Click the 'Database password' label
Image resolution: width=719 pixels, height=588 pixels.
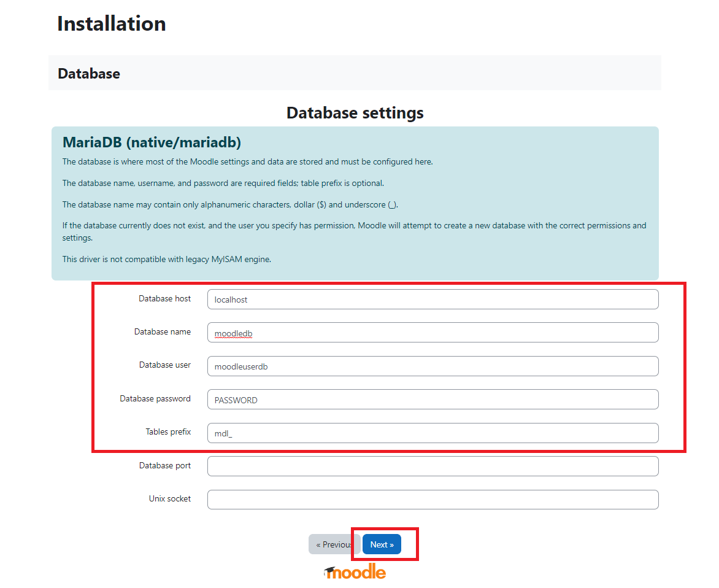155,398
